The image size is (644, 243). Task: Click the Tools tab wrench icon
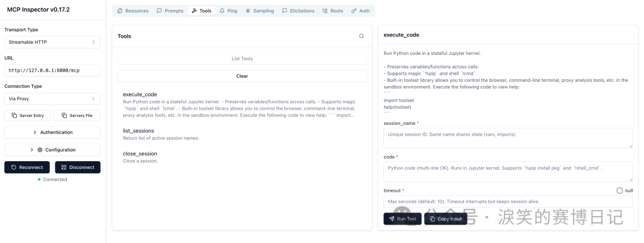click(194, 11)
